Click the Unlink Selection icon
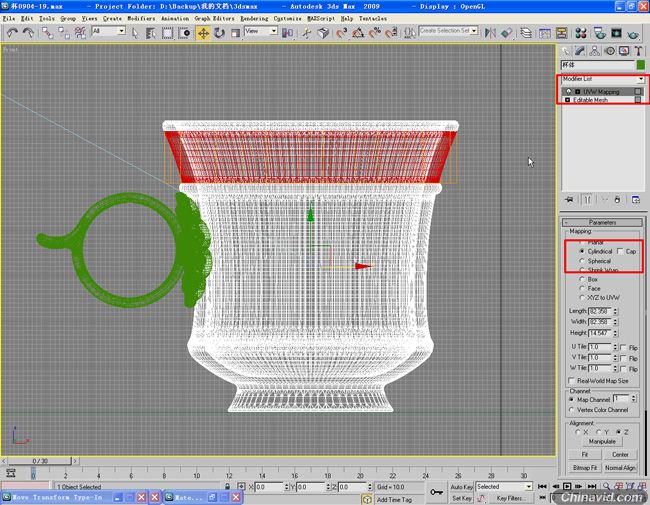This screenshot has height=505, width=650. [64, 33]
